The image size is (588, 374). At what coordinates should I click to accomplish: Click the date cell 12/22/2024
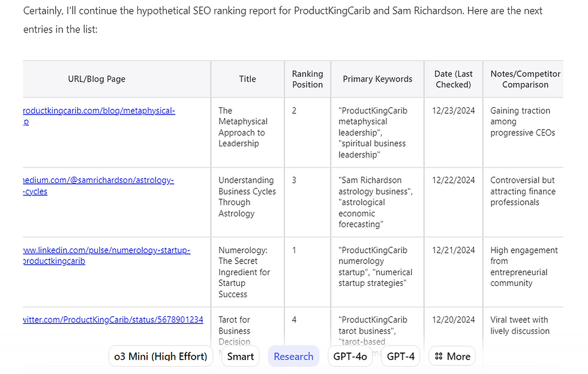point(453,180)
